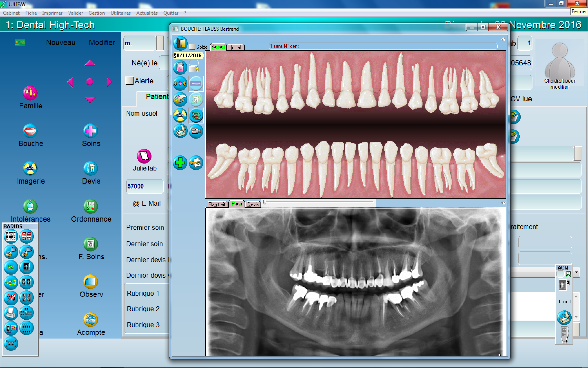This screenshot has width=588, height=368.
Task: Click the RADIOS '+Z3' icon
Action: (11, 282)
